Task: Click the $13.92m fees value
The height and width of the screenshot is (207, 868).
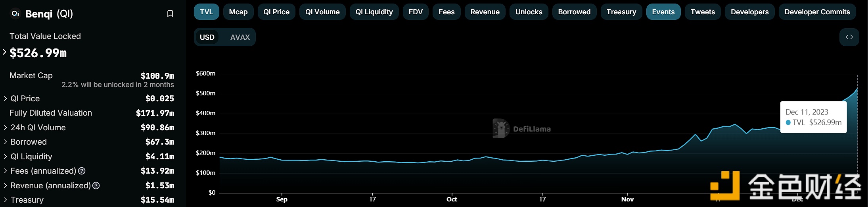Action: (157, 171)
